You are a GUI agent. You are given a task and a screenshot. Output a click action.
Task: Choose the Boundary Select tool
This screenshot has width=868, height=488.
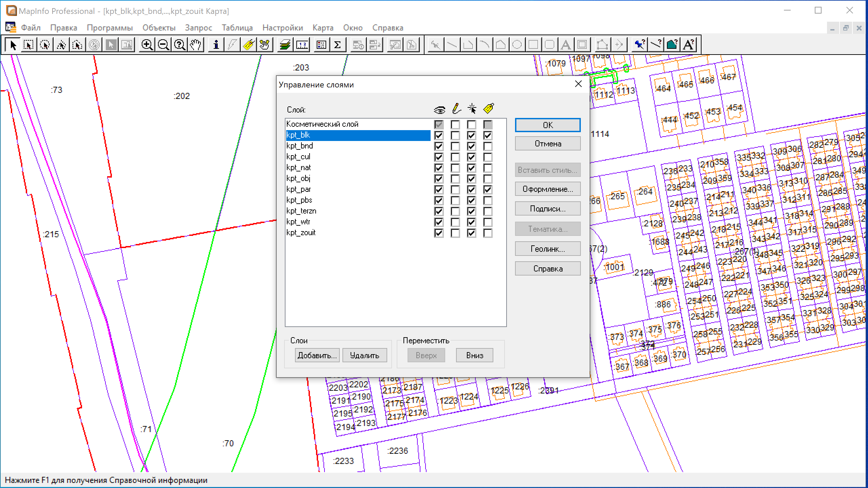(x=78, y=45)
